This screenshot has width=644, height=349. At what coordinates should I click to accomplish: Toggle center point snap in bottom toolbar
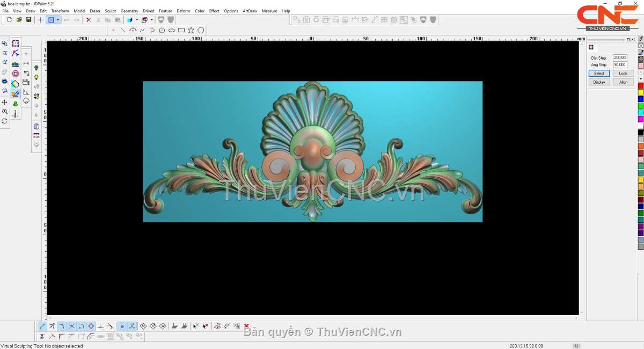tap(91, 326)
